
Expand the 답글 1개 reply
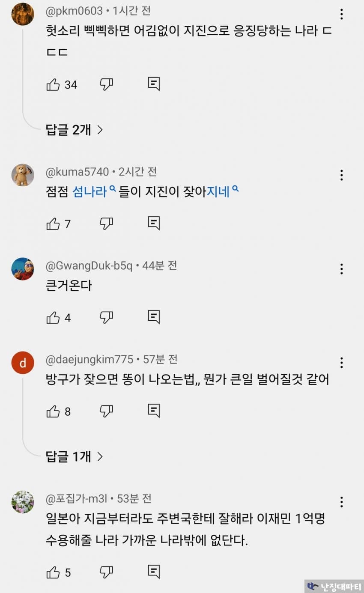75,457
